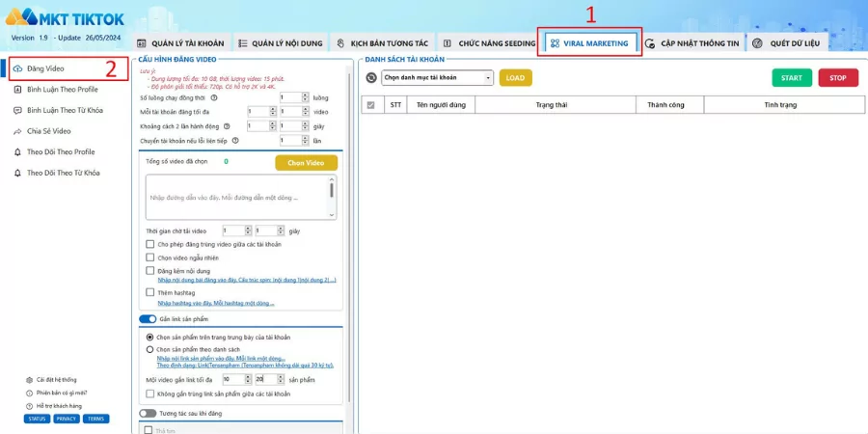
Task: Click second stepper of Thời gian chờ tải video
Action: click(x=281, y=231)
